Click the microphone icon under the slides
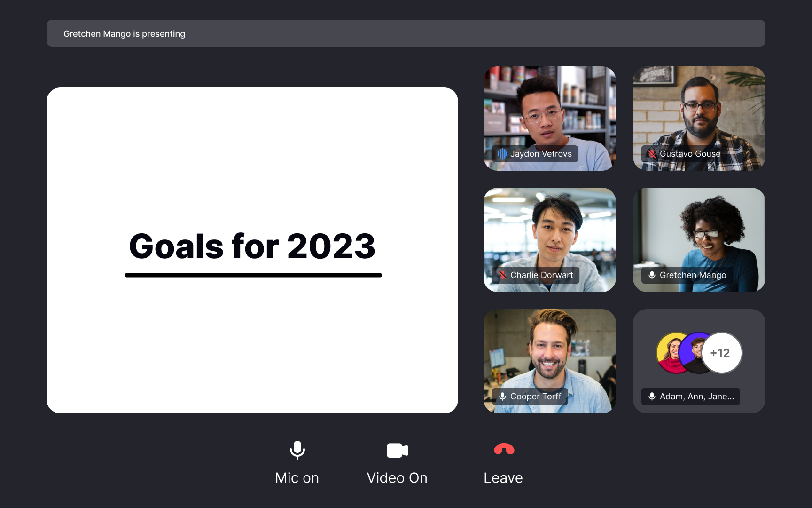Image resolution: width=812 pixels, height=508 pixels. (x=297, y=450)
